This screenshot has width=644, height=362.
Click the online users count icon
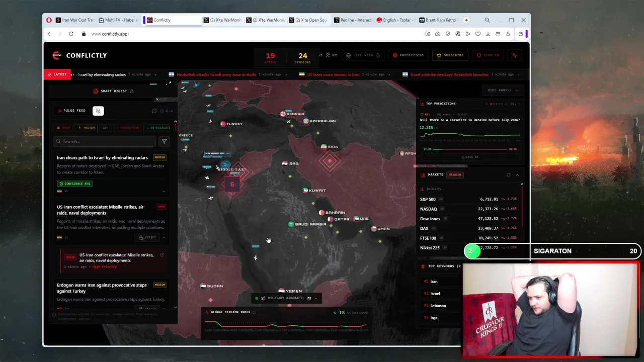(x=328, y=55)
